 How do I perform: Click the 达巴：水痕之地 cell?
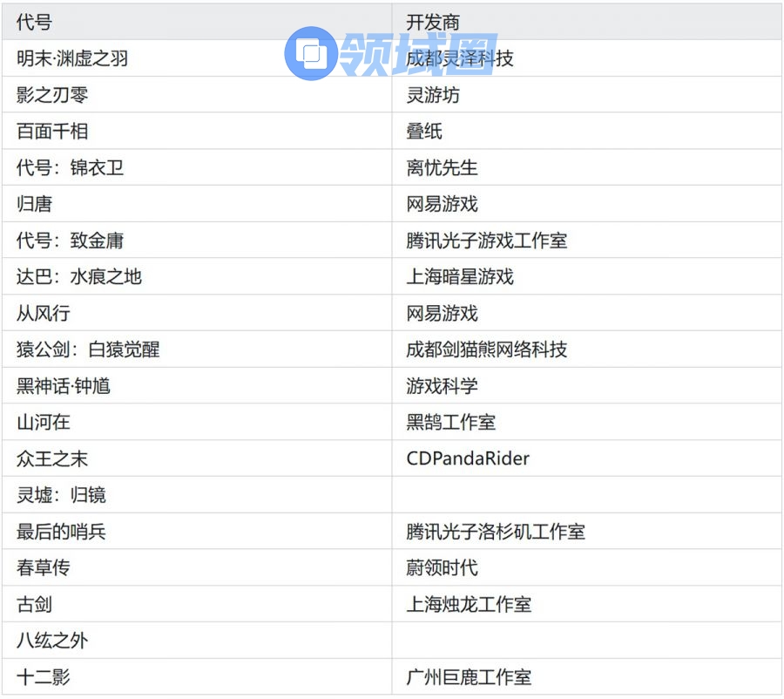coord(79,277)
